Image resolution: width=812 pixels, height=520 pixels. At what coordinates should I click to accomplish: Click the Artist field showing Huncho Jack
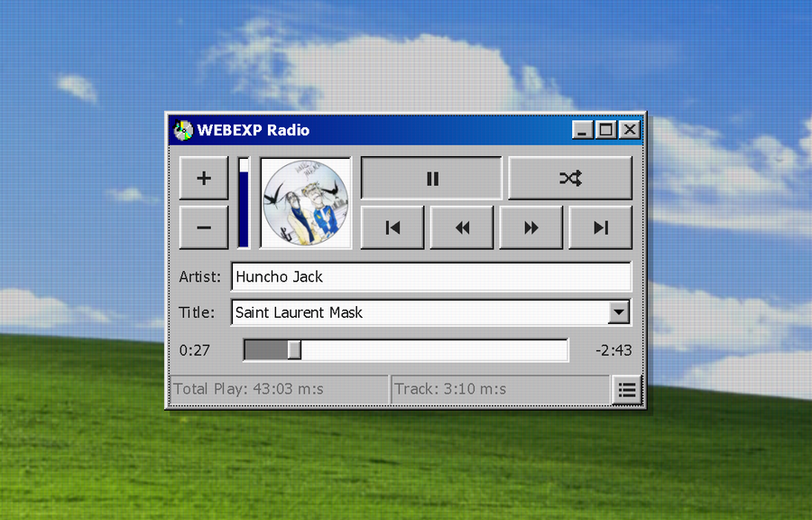point(431,276)
